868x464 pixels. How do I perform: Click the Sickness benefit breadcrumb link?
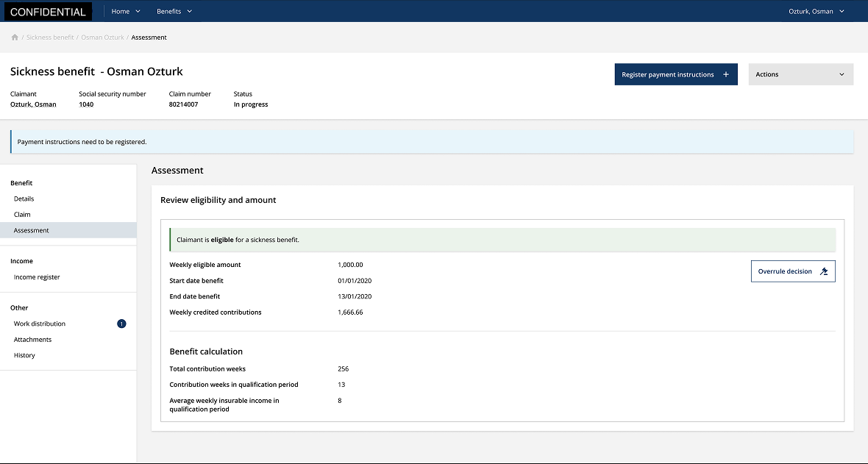[x=50, y=38]
